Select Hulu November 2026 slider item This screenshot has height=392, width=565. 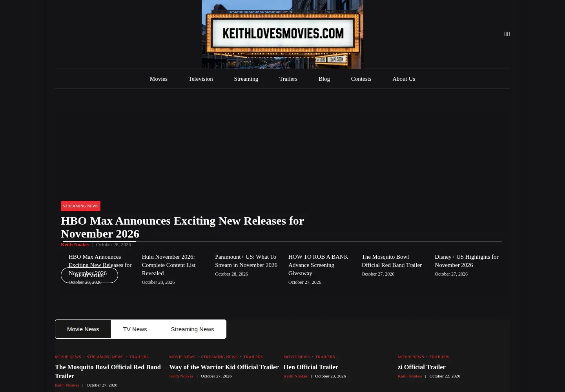tap(169, 265)
